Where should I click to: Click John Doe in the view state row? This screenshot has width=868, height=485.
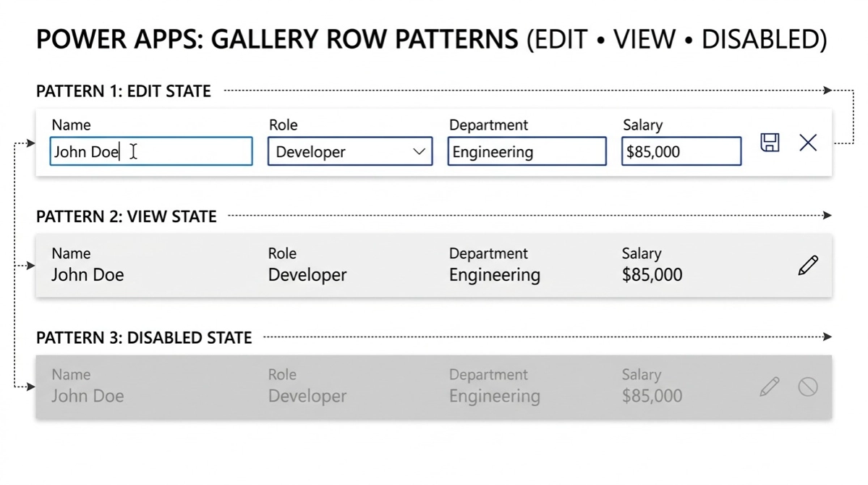click(x=88, y=275)
